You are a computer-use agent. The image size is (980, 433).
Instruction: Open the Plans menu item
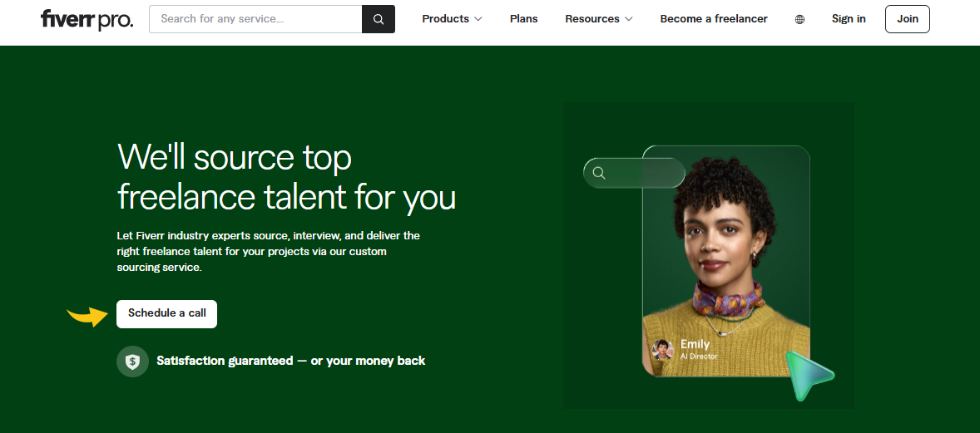[524, 19]
